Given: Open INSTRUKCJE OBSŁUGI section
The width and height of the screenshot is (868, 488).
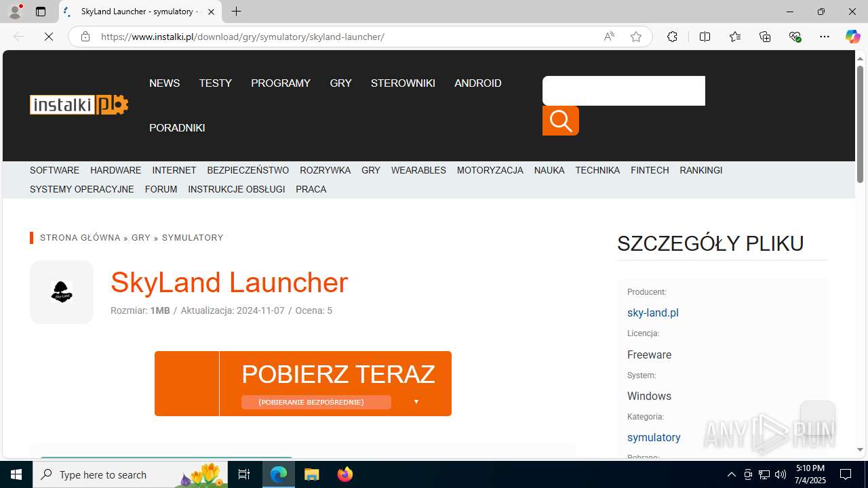Looking at the screenshot, I should (237, 189).
